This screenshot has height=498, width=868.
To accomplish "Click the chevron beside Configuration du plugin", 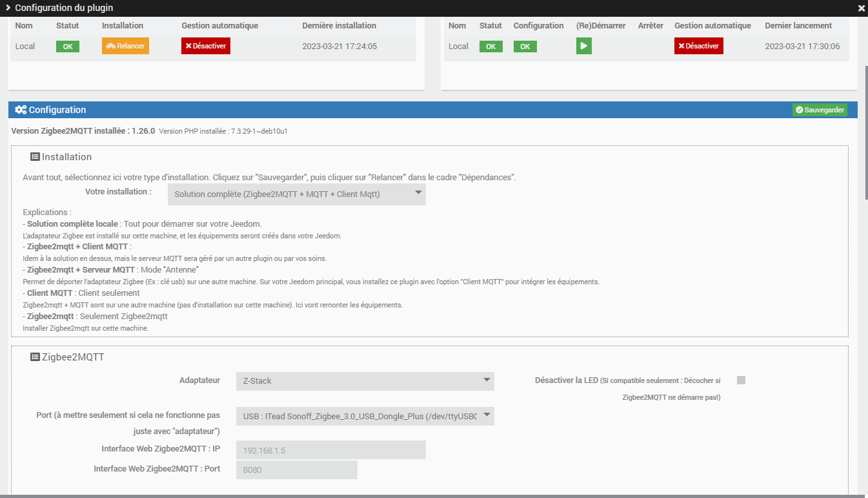I will click(8, 8).
